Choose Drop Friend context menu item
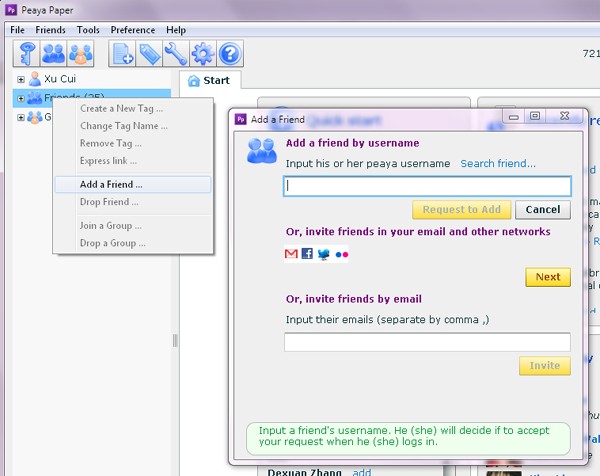Screen dimensions: 600x476 tap(133, 202)
